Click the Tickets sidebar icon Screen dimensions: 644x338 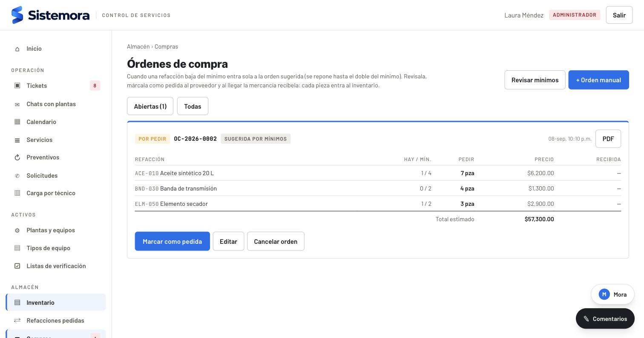(17, 86)
